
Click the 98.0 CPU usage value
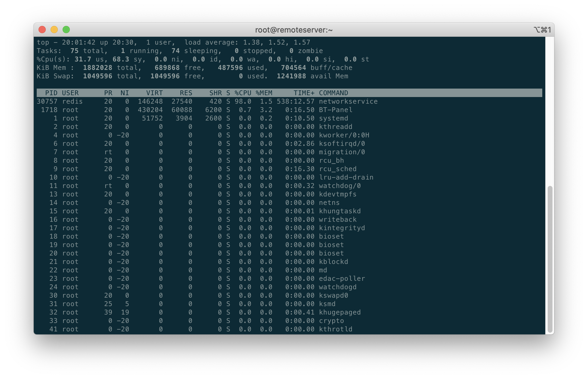(x=243, y=102)
